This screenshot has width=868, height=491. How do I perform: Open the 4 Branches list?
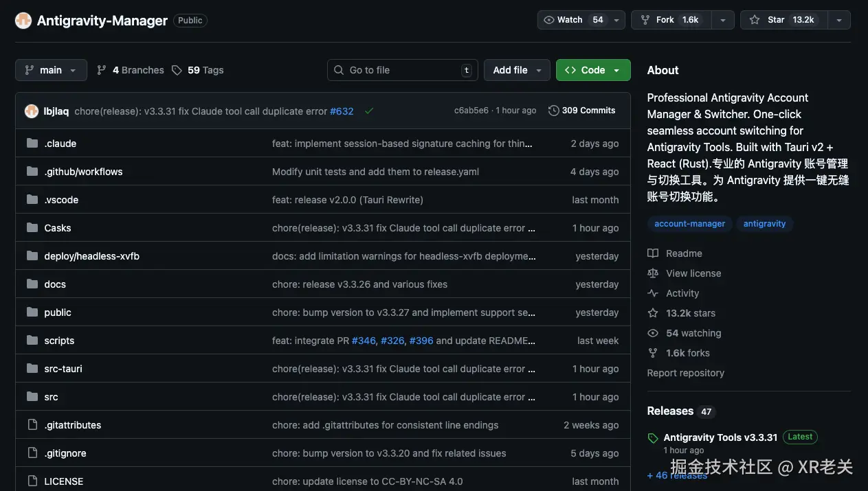[x=131, y=70]
